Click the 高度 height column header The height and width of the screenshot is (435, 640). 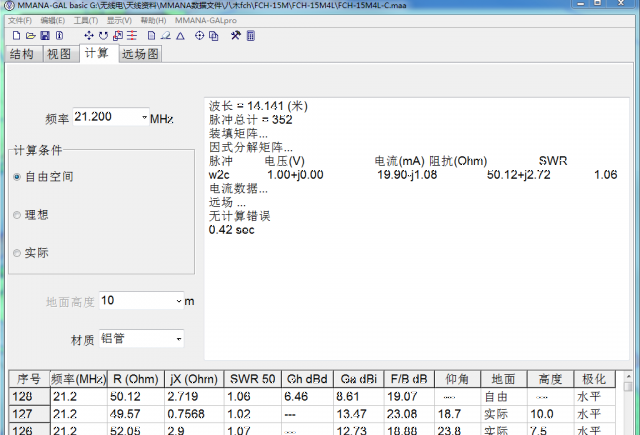[551, 379]
